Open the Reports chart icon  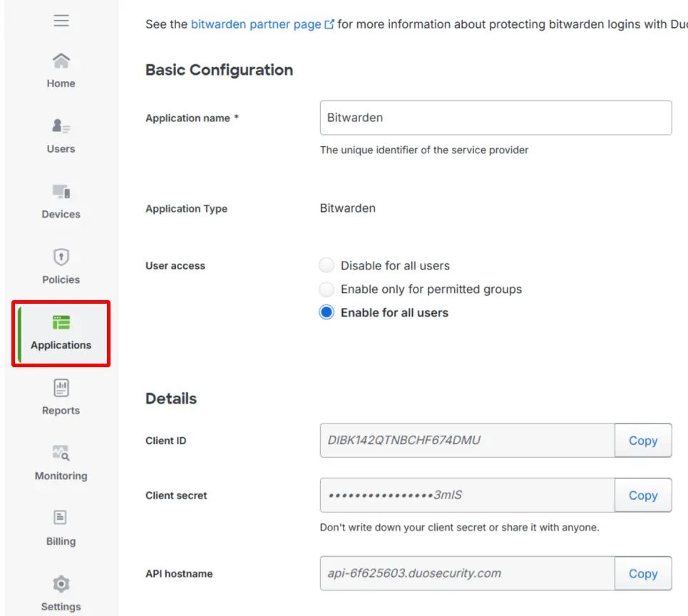(x=61, y=388)
